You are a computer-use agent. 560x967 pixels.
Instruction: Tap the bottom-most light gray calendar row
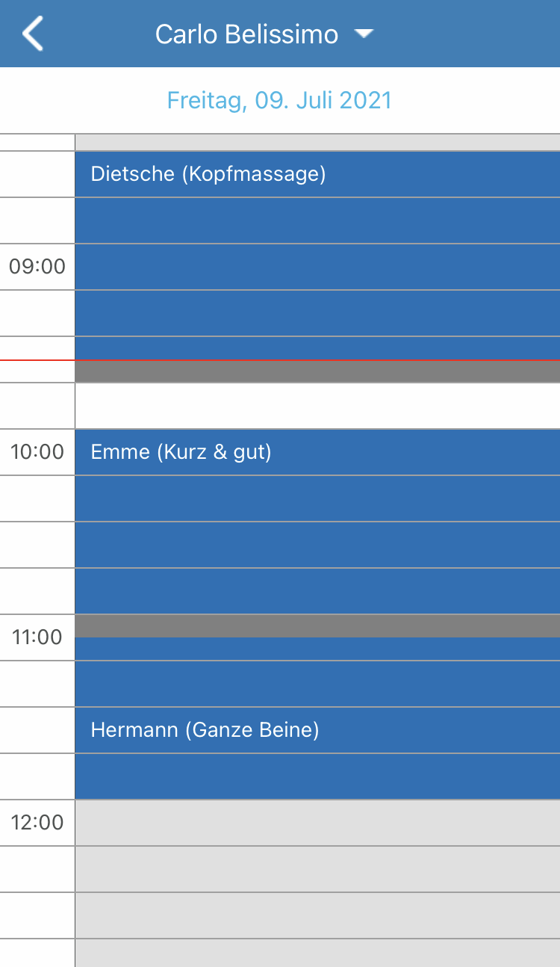pos(317,953)
